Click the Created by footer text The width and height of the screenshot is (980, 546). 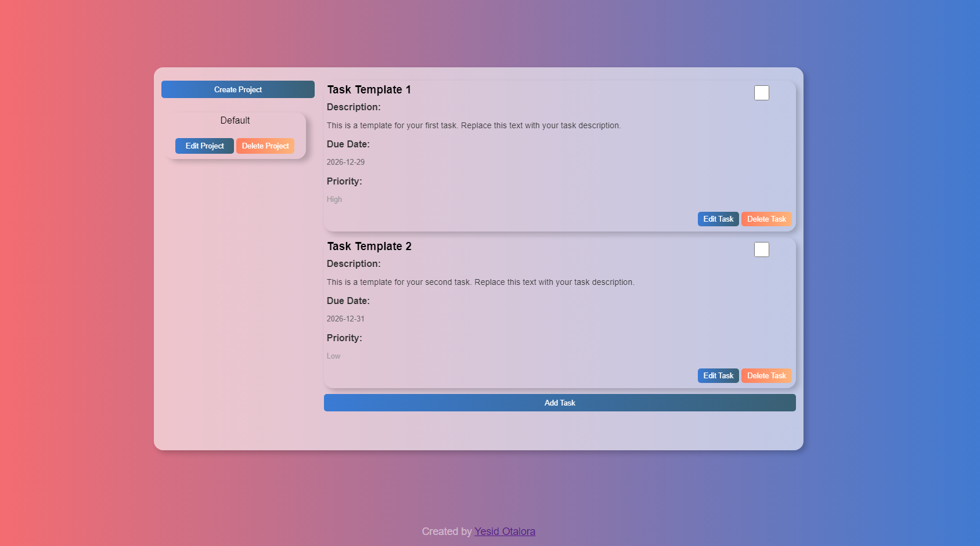click(447, 531)
